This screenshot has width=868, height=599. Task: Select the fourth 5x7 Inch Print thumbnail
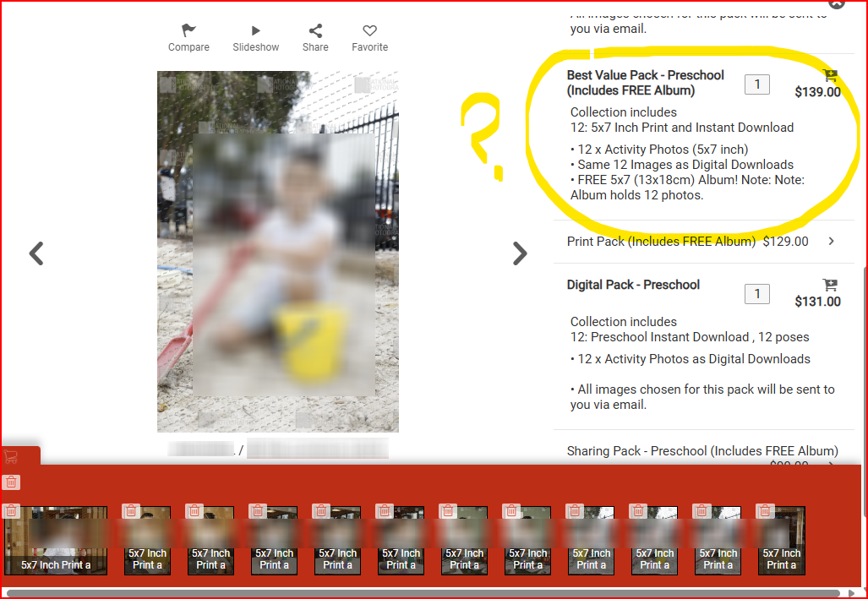tap(274, 541)
